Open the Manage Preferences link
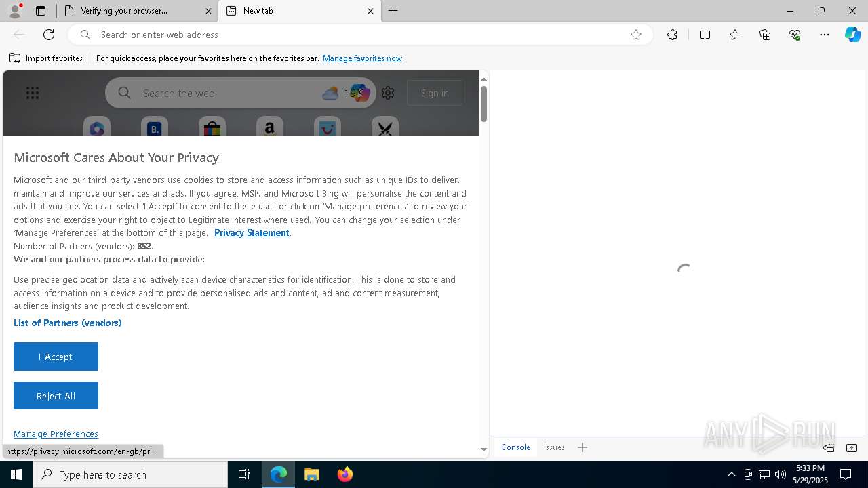This screenshot has width=868, height=488. [x=56, y=434]
